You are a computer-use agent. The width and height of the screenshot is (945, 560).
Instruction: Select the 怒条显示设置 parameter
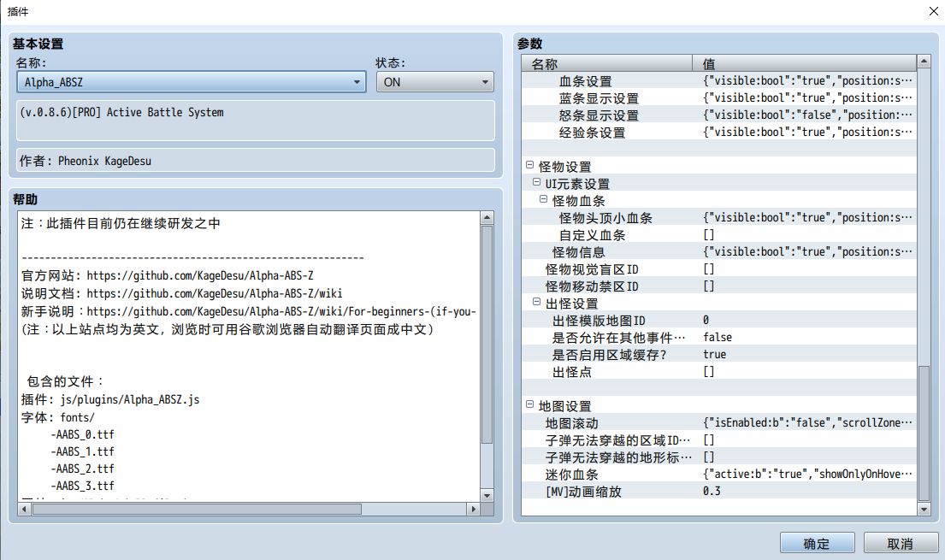point(719,115)
